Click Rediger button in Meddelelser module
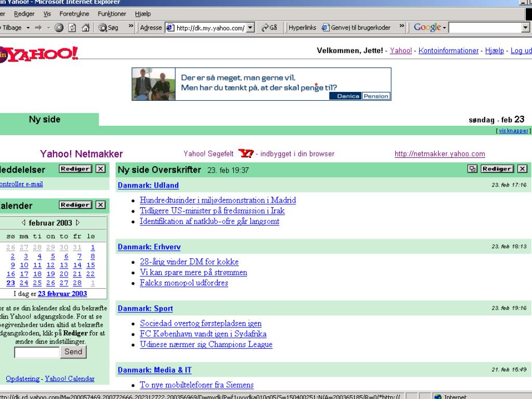Screen dimensions: 532x399 click(x=75, y=169)
